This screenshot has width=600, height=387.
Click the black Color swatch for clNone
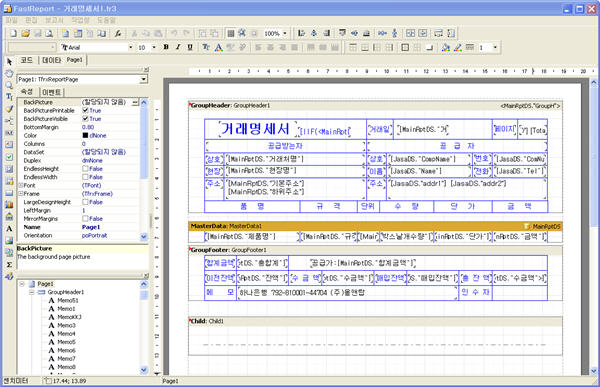[x=85, y=136]
